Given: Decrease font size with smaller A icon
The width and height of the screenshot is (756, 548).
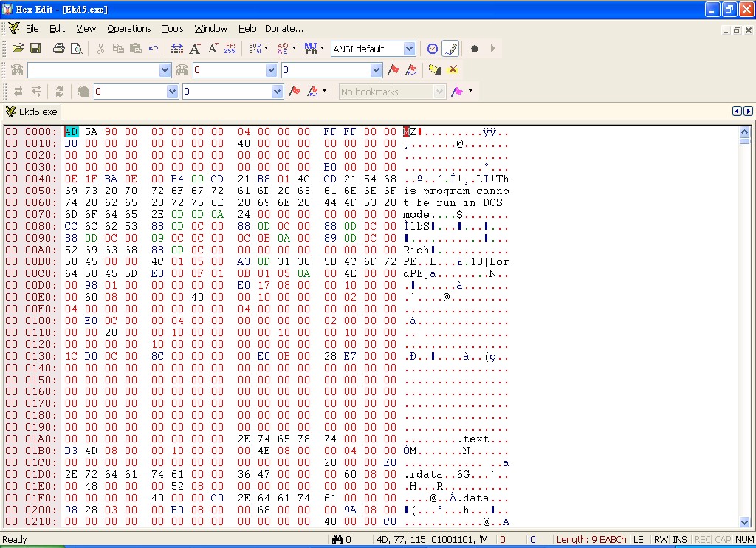Looking at the screenshot, I should click(x=213, y=48).
